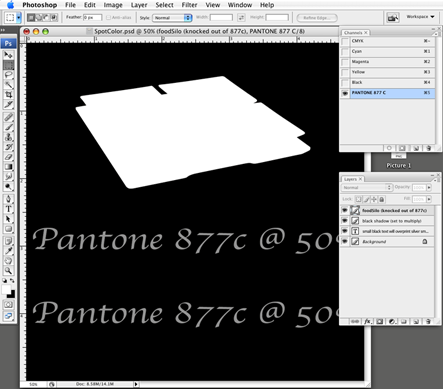Select the Crop tool
443x389 pixels.
8,95
